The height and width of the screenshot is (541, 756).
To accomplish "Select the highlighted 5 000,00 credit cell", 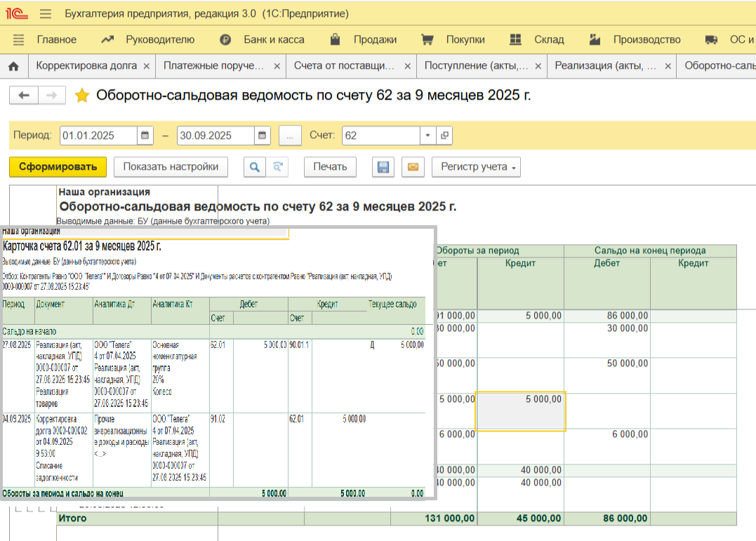I will tap(520, 411).
